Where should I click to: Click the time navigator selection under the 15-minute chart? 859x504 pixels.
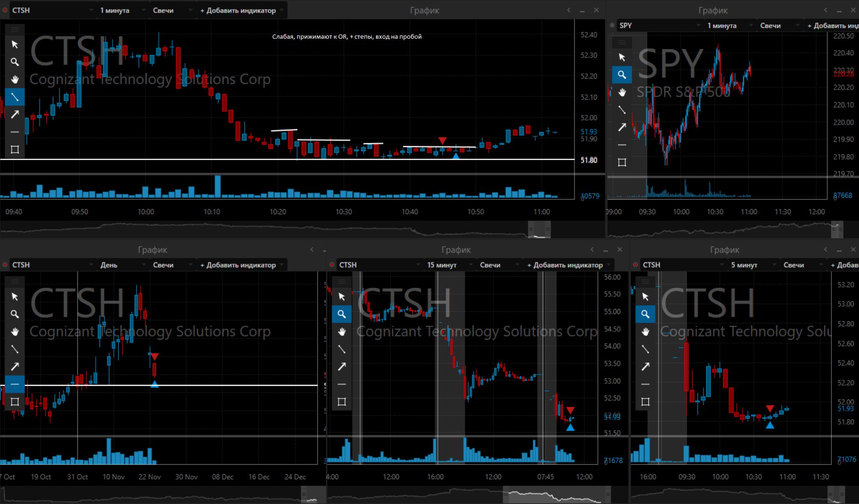click(x=557, y=495)
